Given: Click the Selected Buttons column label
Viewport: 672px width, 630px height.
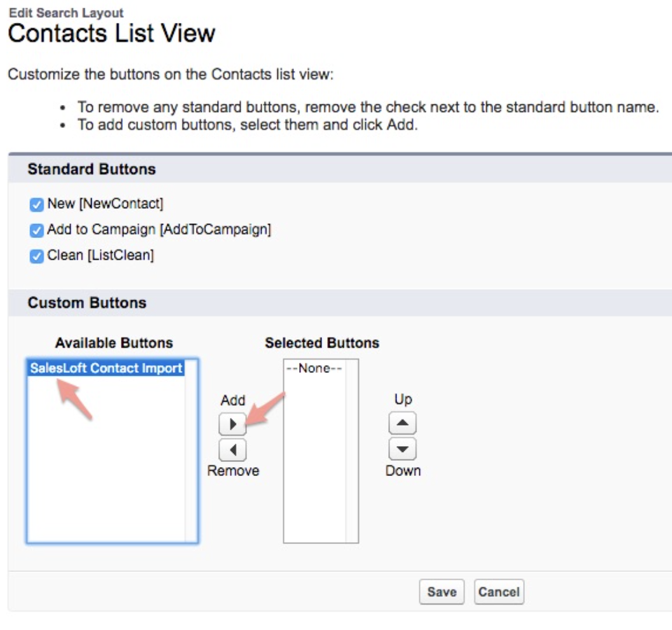Looking at the screenshot, I should coord(321,342).
